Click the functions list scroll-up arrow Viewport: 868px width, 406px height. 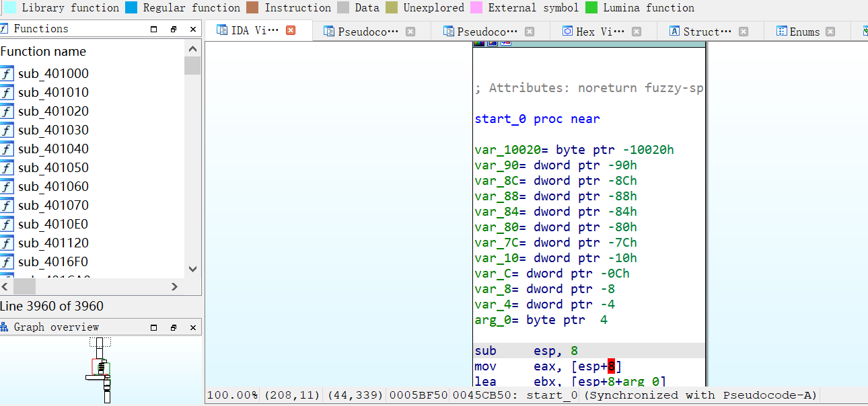192,49
